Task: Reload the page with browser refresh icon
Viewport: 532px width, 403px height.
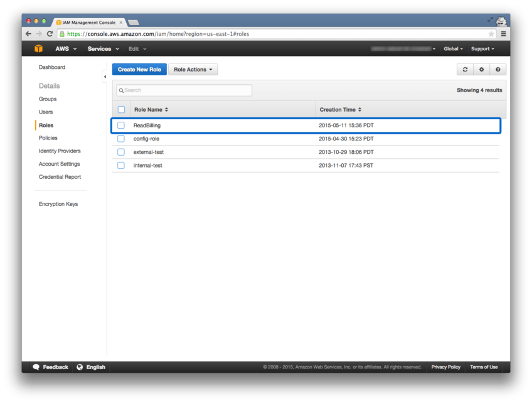Action: click(50, 34)
